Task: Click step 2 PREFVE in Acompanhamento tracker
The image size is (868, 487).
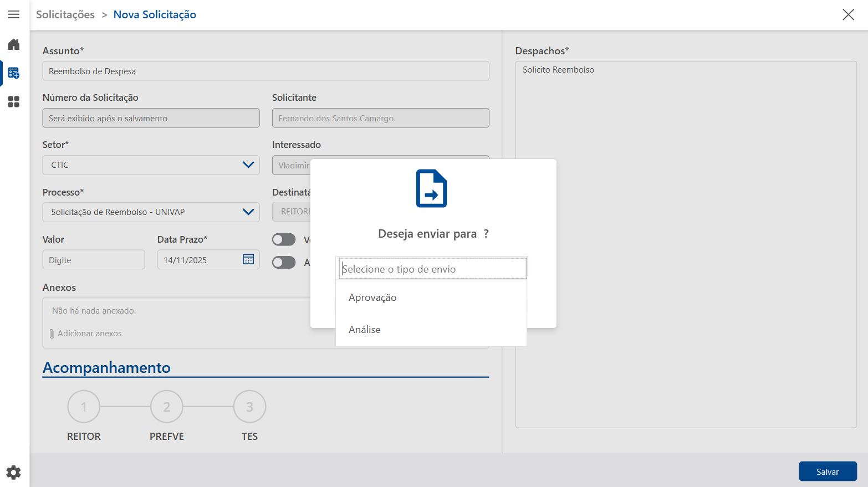Action: tap(167, 407)
